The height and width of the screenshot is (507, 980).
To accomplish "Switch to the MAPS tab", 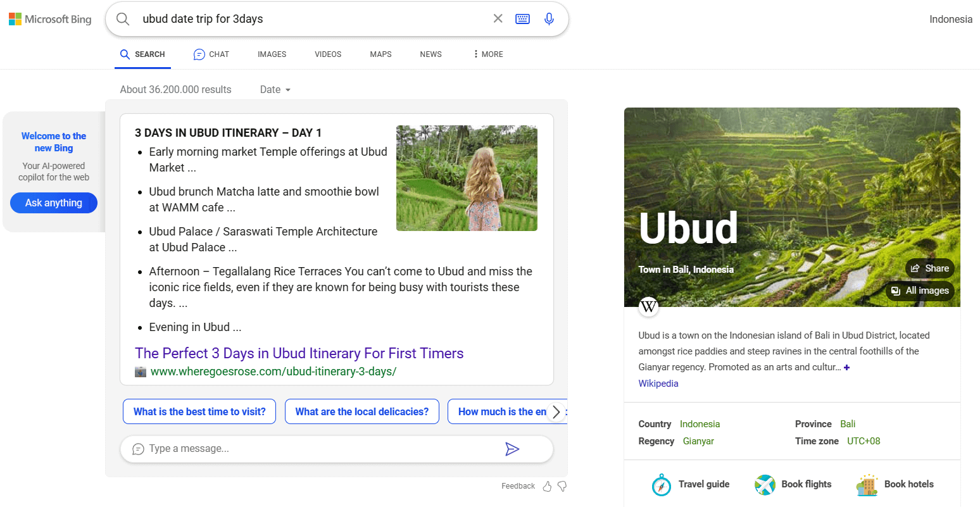I will click(380, 54).
